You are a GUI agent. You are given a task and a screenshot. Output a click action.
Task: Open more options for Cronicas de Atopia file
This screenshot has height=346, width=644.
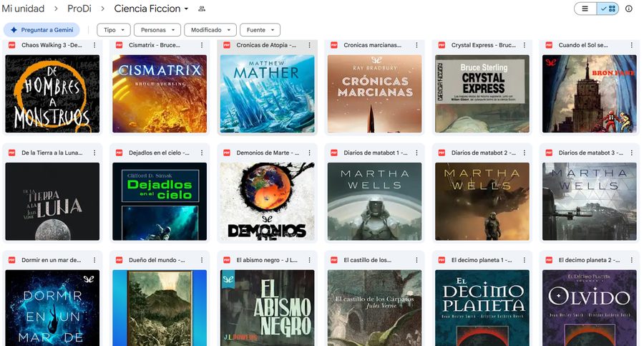click(309, 45)
